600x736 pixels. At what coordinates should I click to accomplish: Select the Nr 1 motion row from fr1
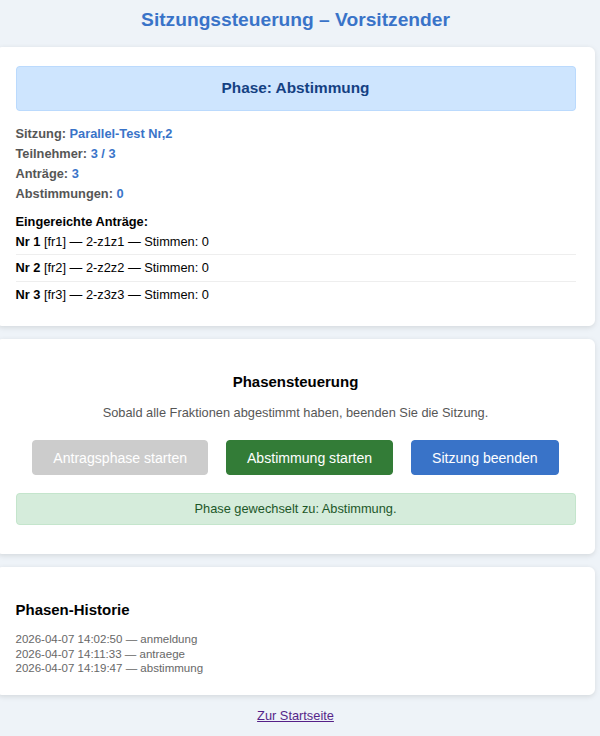point(112,241)
